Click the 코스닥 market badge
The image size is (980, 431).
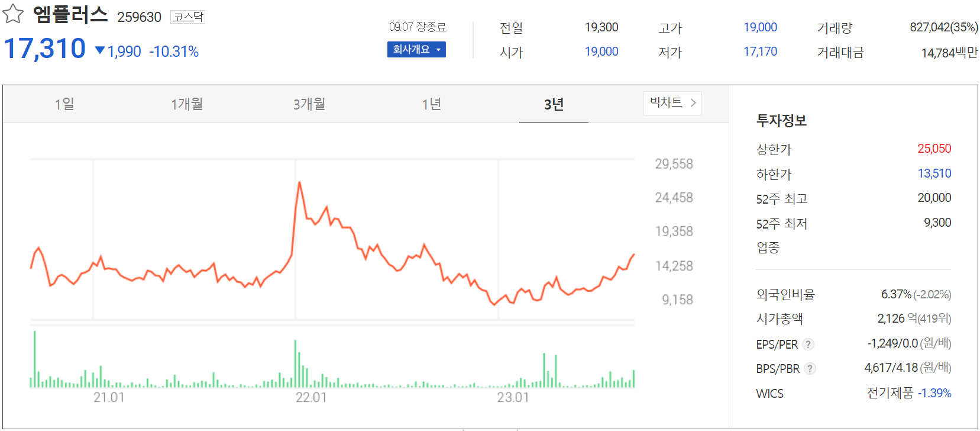click(188, 17)
